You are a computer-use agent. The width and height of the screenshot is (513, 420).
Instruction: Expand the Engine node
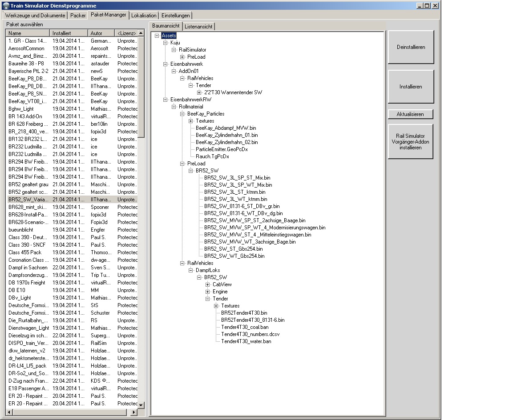(x=208, y=292)
